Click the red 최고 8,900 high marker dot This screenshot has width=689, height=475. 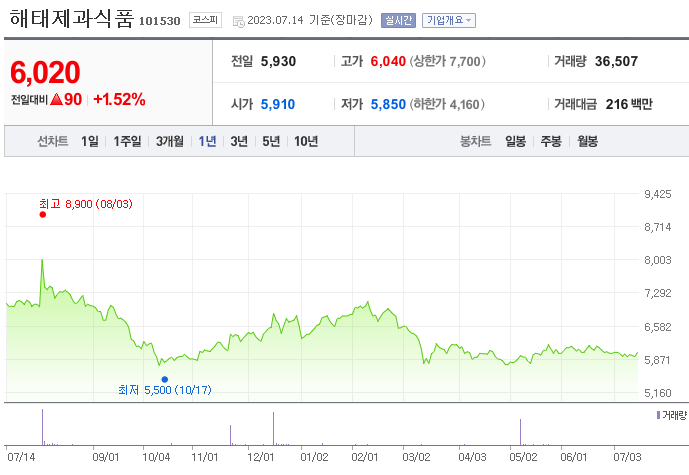point(43,214)
